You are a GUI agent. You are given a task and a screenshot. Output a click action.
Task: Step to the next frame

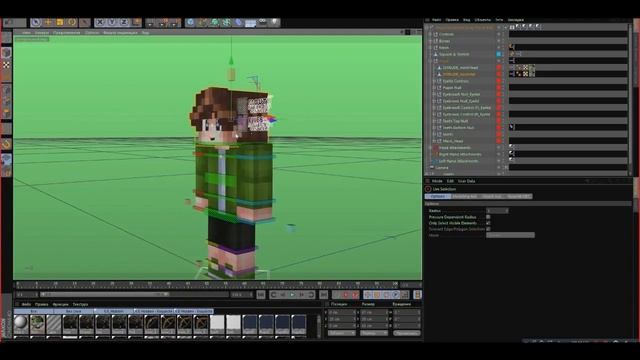pyautogui.click(x=302, y=294)
